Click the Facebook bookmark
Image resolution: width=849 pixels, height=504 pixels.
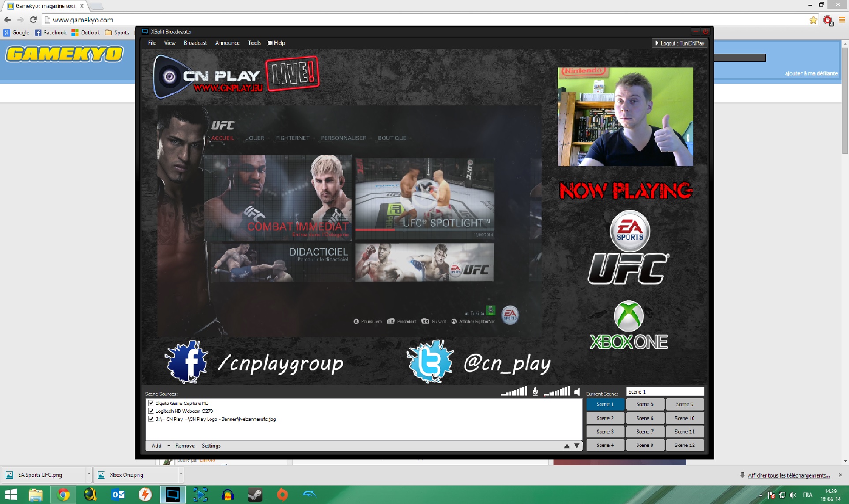[51, 33]
